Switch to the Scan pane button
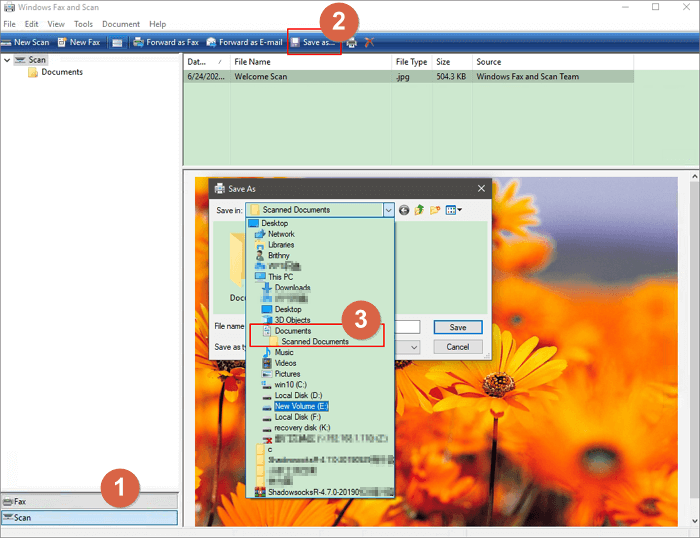700x538 pixels. 89,517
